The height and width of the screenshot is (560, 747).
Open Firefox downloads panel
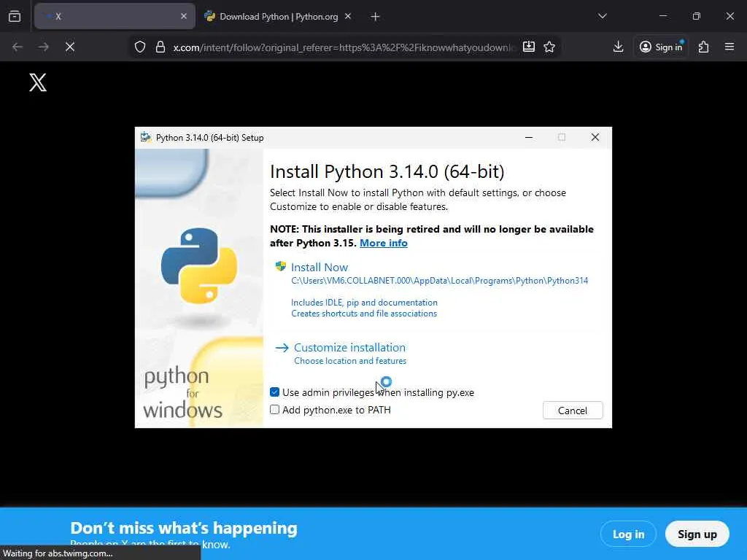[618, 47]
